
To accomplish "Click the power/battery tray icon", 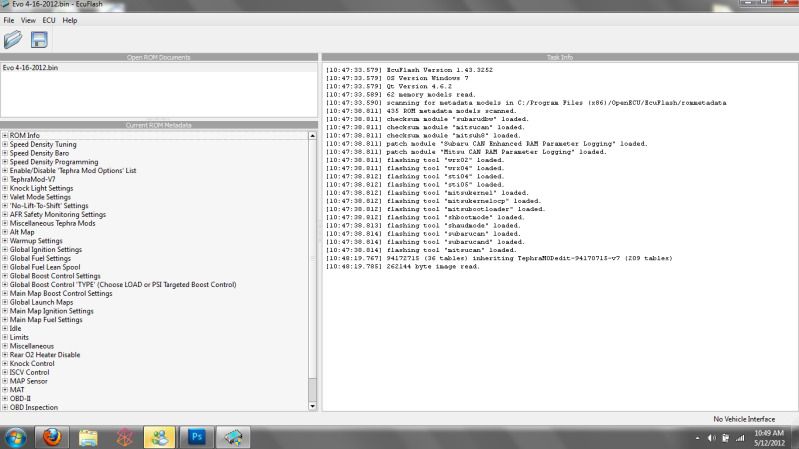I will pos(726,438).
